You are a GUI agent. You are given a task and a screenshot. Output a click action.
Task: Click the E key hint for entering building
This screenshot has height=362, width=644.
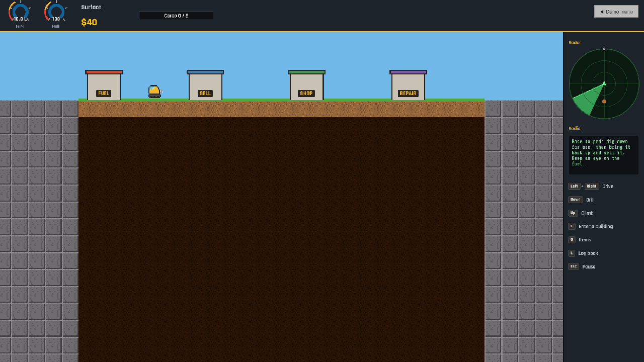(x=572, y=226)
